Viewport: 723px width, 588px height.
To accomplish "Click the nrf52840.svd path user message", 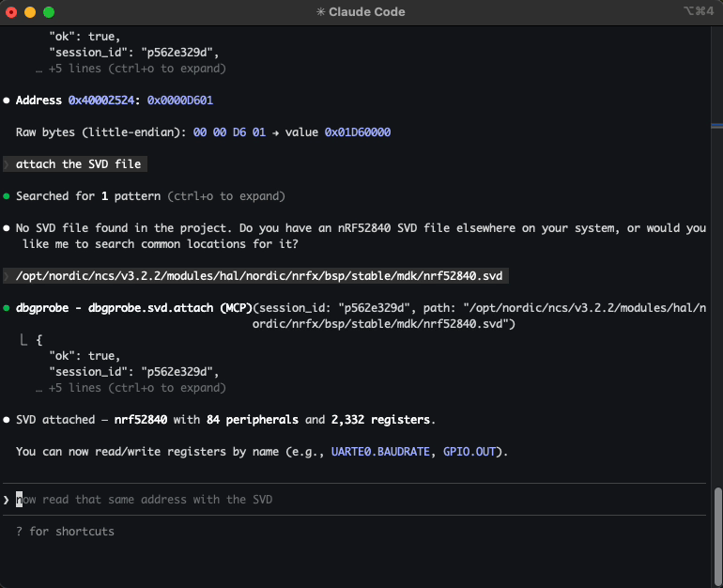I will point(256,276).
